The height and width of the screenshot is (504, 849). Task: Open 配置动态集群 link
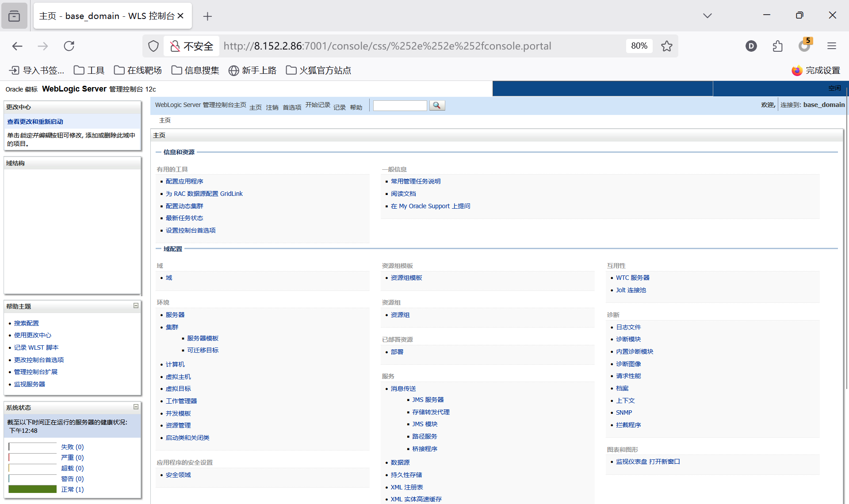click(x=184, y=206)
